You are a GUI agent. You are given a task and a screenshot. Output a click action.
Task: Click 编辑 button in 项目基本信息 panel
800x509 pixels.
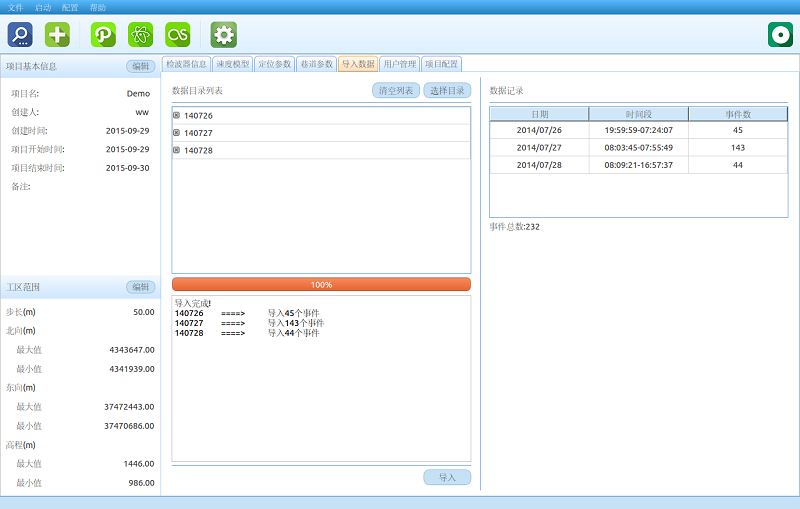[x=140, y=67]
